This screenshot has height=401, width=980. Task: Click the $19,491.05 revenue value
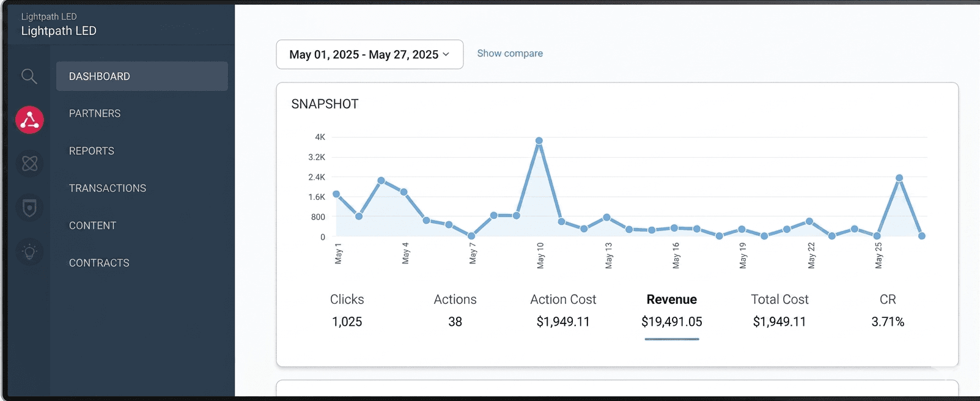[671, 322]
